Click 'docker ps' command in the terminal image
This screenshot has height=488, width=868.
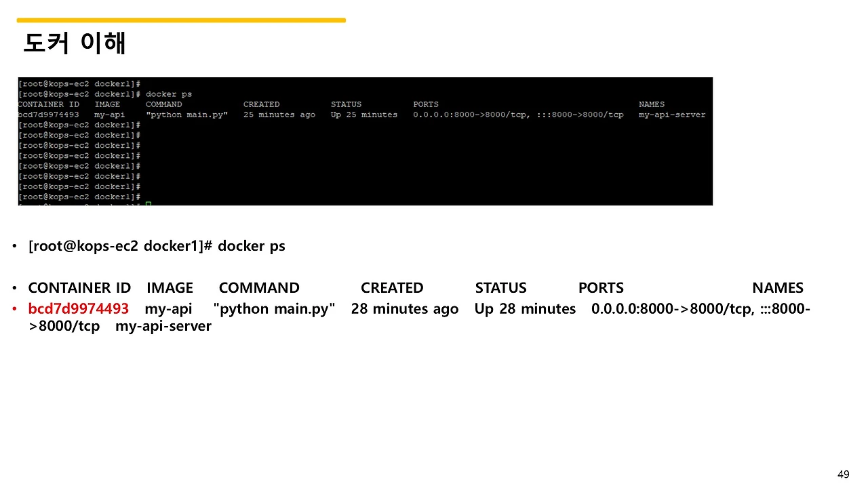click(169, 94)
